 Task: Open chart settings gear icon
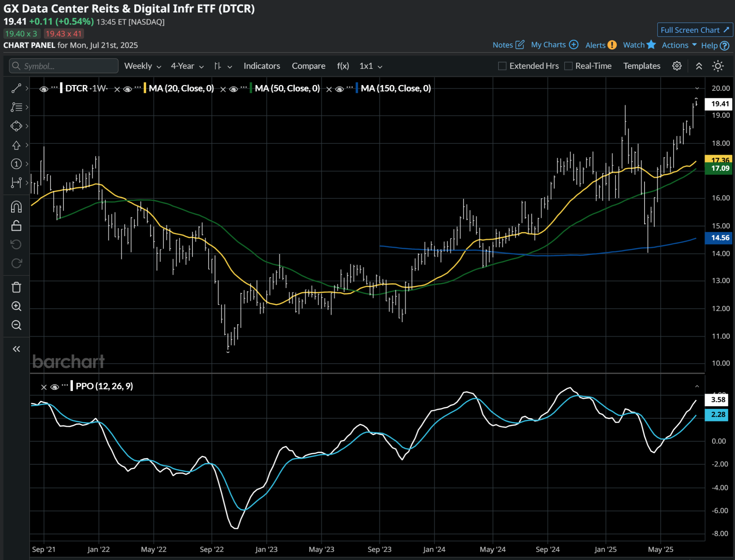click(677, 66)
